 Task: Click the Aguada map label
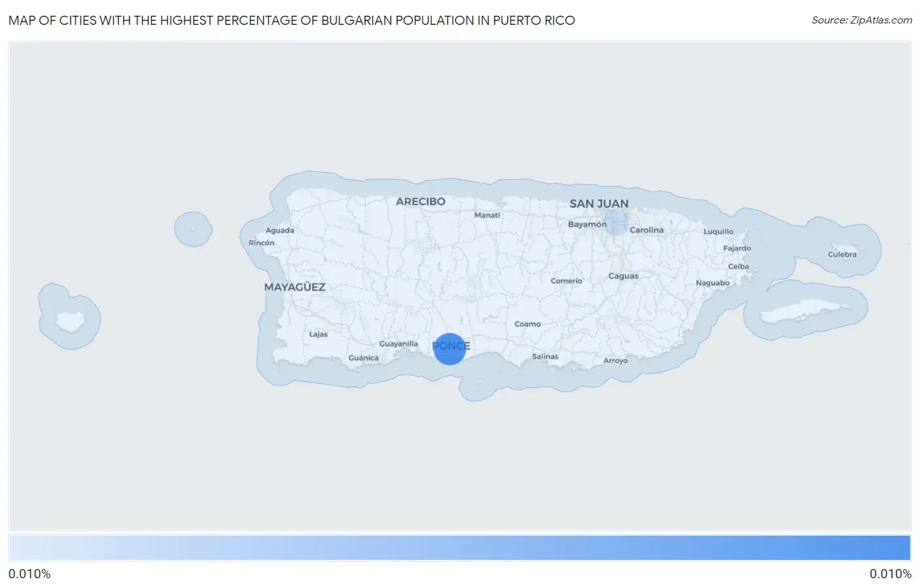point(279,231)
